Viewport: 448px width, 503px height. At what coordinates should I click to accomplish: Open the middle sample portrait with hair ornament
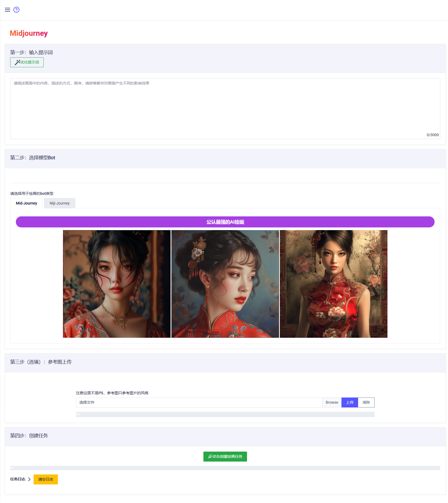225,284
